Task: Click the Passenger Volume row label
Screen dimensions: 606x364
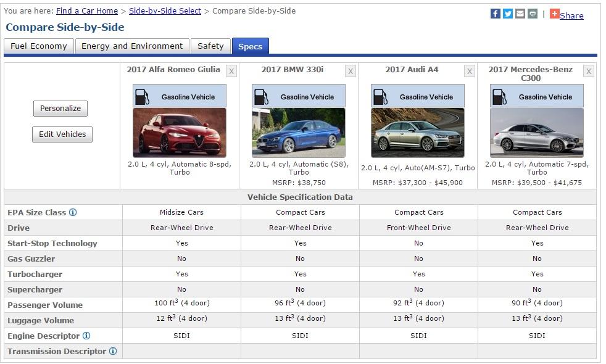Action: [45, 305]
